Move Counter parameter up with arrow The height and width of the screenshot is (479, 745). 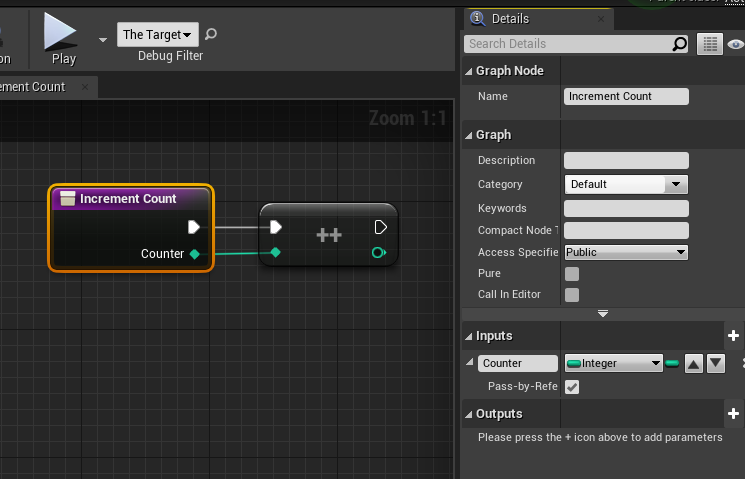693,363
